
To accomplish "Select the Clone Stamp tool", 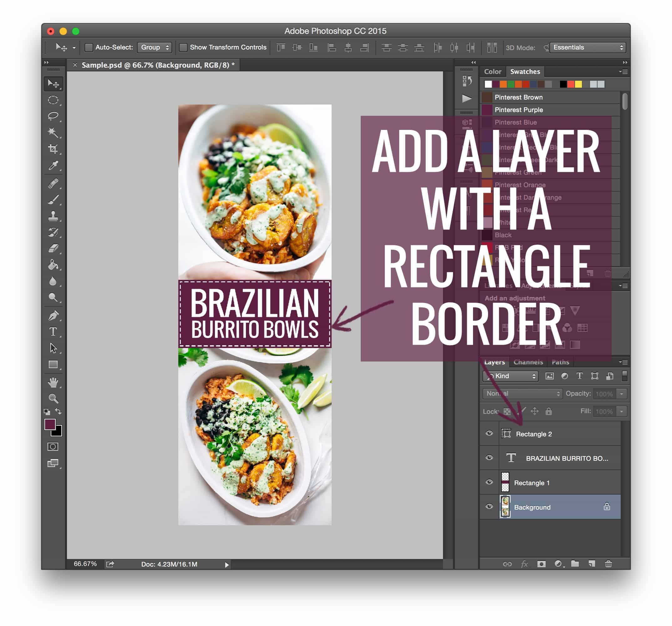I will click(x=53, y=216).
